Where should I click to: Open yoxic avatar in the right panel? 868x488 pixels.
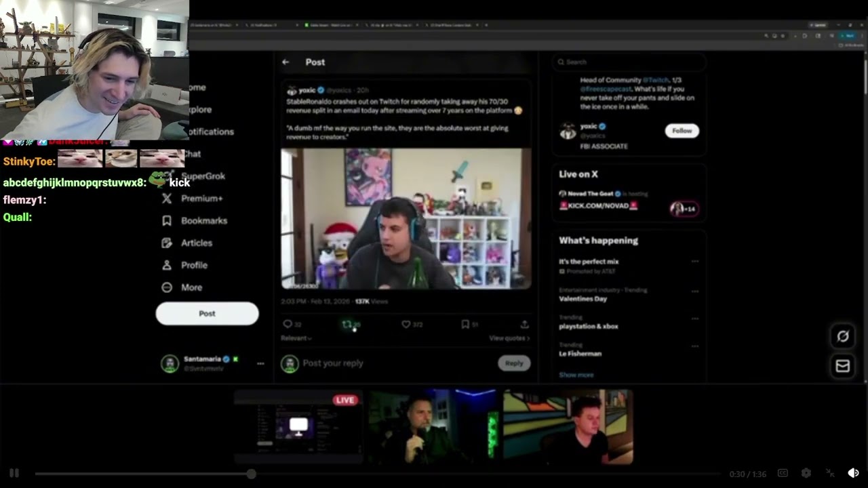[567, 131]
